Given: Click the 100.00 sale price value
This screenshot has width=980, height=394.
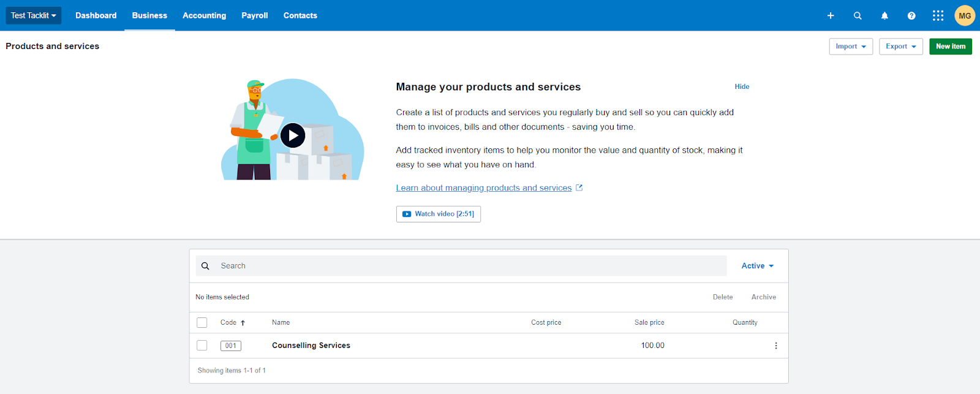Looking at the screenshot, I should pyautogui.click(x=653, y=346).
